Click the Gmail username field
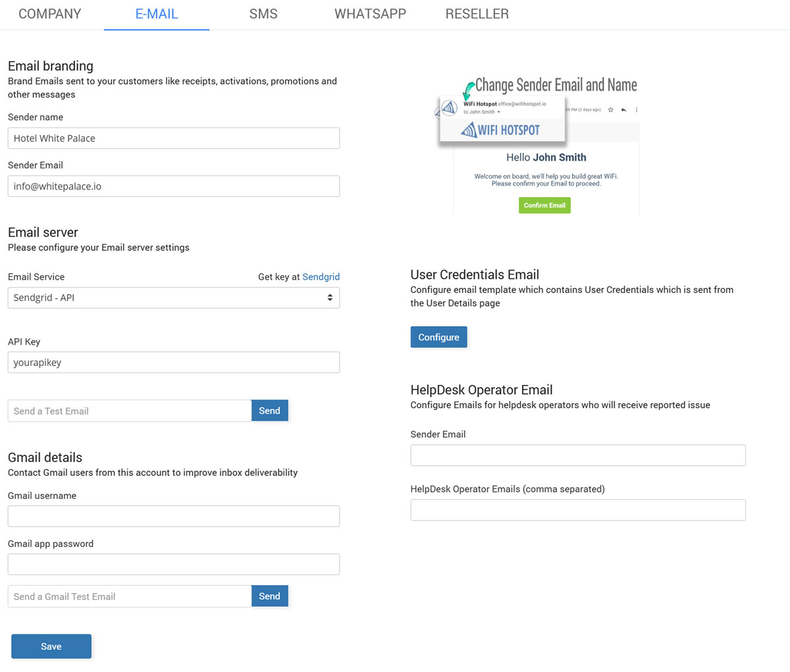The width and height of the screenshot is (790, 672). click(x=174, y=516)
